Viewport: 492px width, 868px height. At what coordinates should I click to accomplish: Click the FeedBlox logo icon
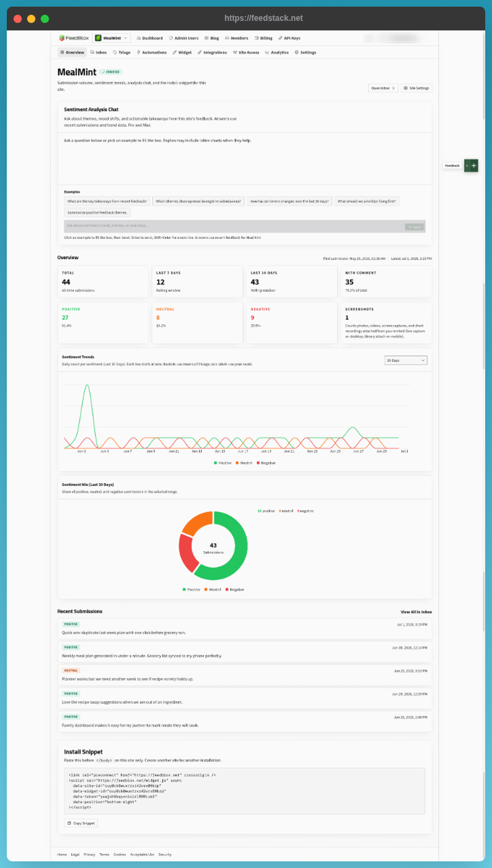tap(61, 38)
